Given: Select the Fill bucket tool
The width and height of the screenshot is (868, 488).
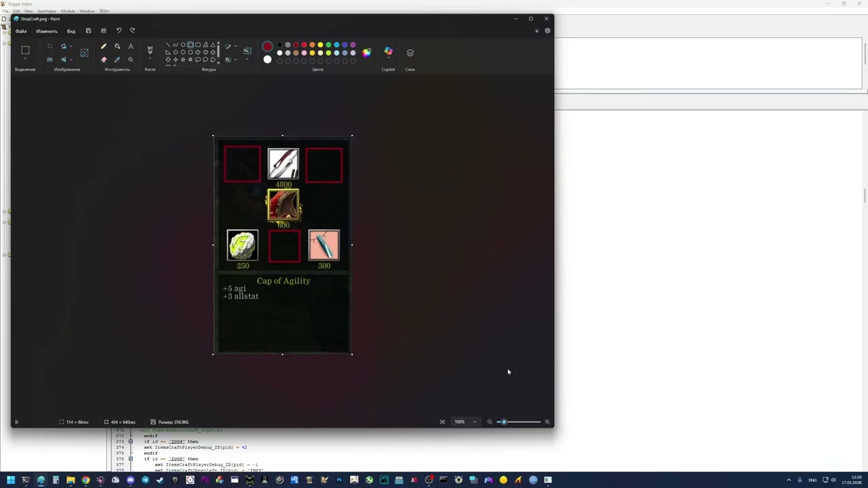Looking at the screenshot, I should [x=117, y=46].
